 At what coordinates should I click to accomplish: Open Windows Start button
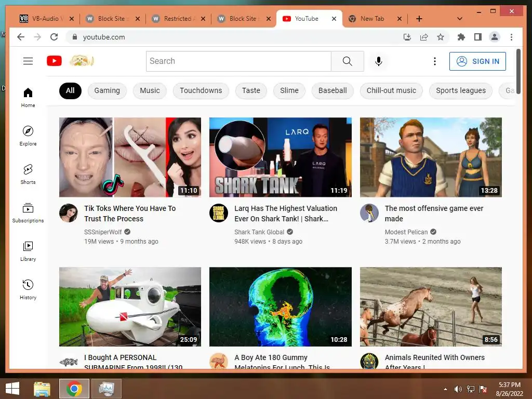12,389
